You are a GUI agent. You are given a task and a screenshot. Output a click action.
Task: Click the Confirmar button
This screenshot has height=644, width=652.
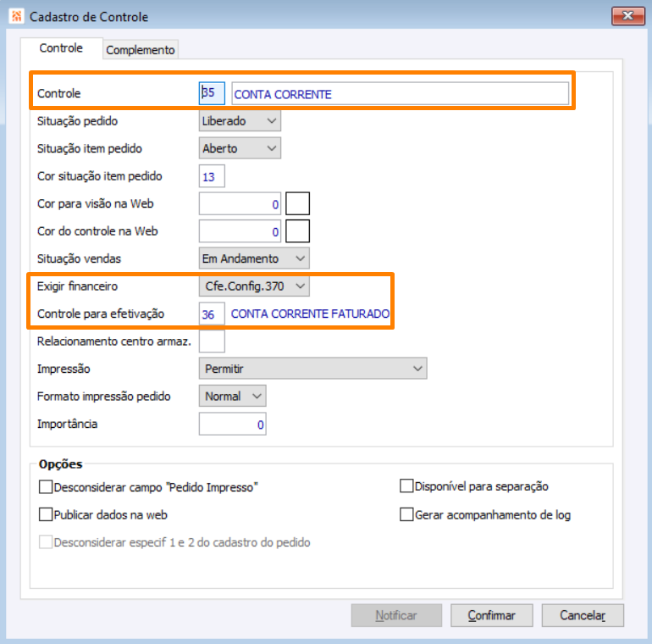491,616
